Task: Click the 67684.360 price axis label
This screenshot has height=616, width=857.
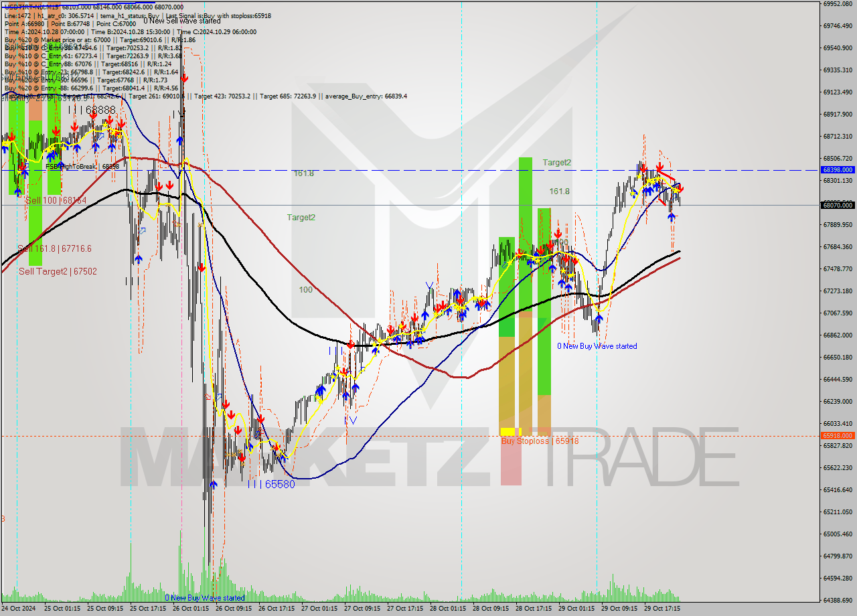Action: pos(838,246)
